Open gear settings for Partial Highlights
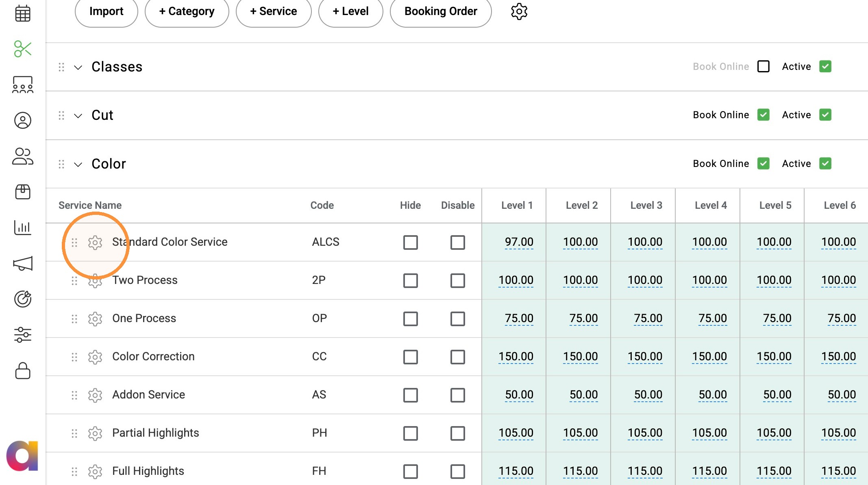This screenshot has height=485, width=868. [x=95, y=433]
